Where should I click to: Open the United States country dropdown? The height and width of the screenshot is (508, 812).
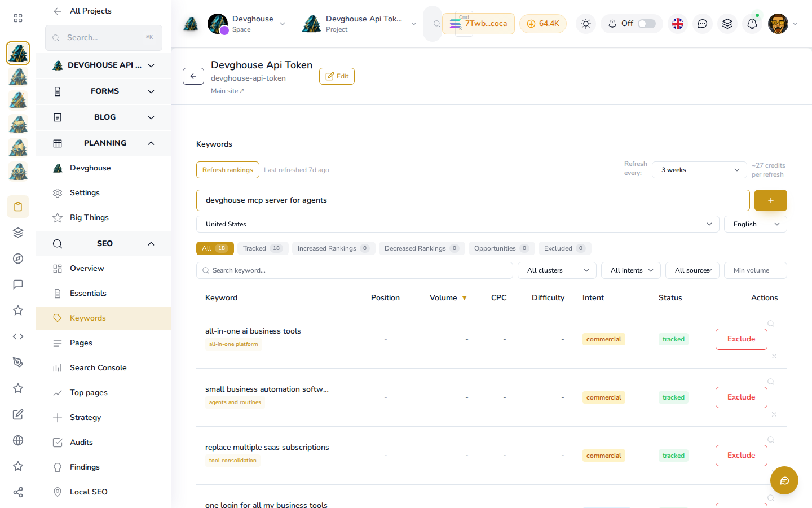tap(458, 224)
